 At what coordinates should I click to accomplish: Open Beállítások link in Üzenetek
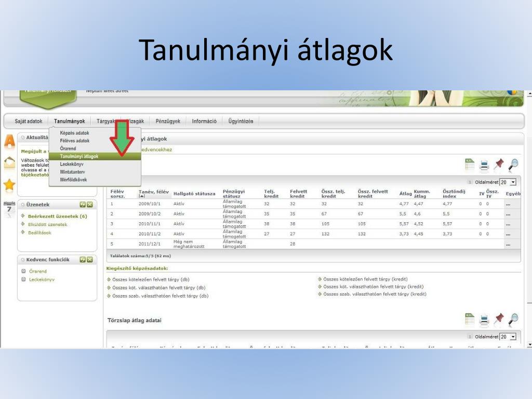[x=39, y=233]
